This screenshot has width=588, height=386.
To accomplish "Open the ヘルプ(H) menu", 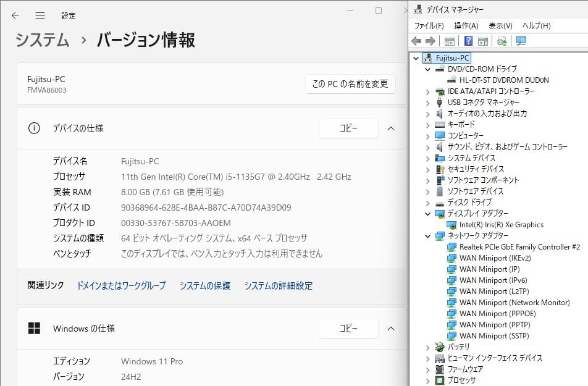I will tap(537, 25).
